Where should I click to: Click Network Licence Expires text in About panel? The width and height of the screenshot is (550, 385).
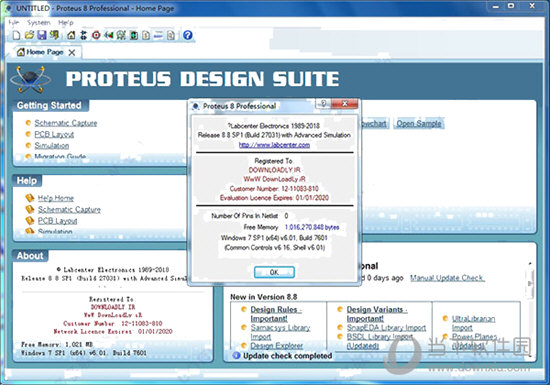click(x=113, y=331)
